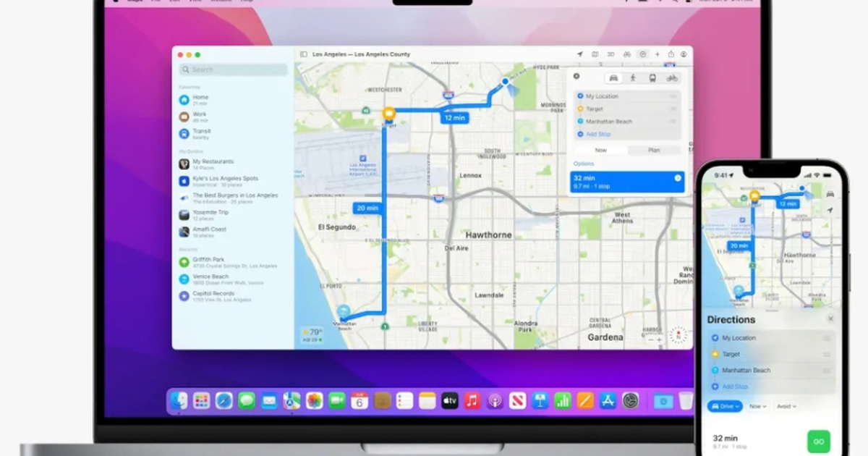
Task: Select Work in Favorites
Action: click(233, 117)
